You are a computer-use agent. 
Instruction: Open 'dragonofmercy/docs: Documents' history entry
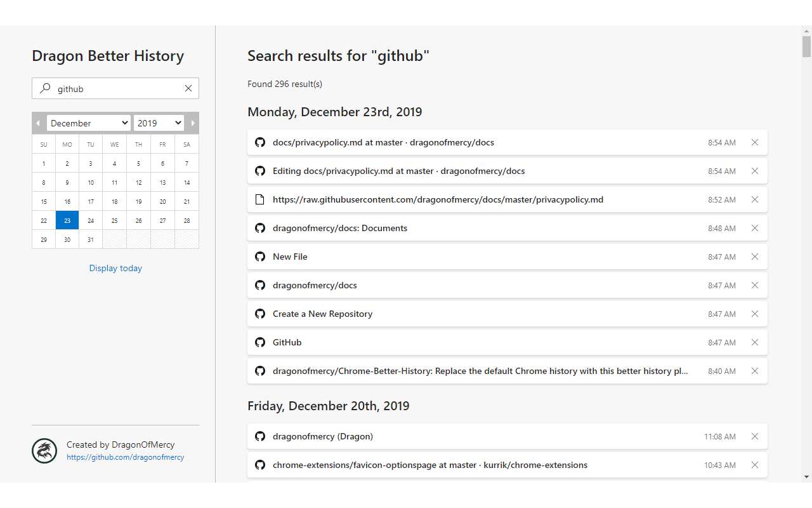click(x=340, y=228)
